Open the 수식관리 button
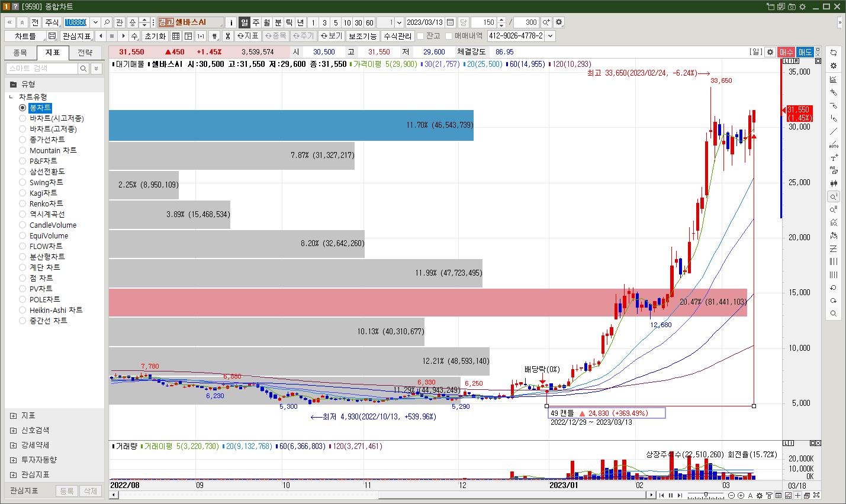Screen dimensions: 846x504 [397, 36]
